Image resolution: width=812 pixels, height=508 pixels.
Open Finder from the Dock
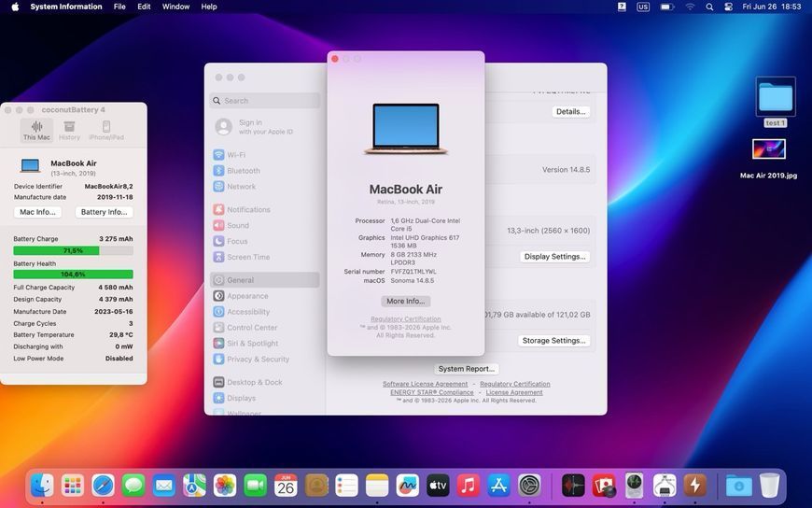(x=42, y=486)
